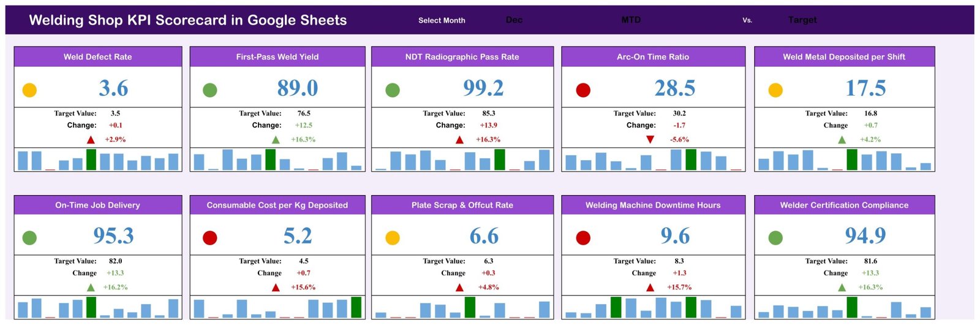Click the green status dot for NDT Radiographic Pass Rate
The image size is (980, 325).
[x=393, y=90]
